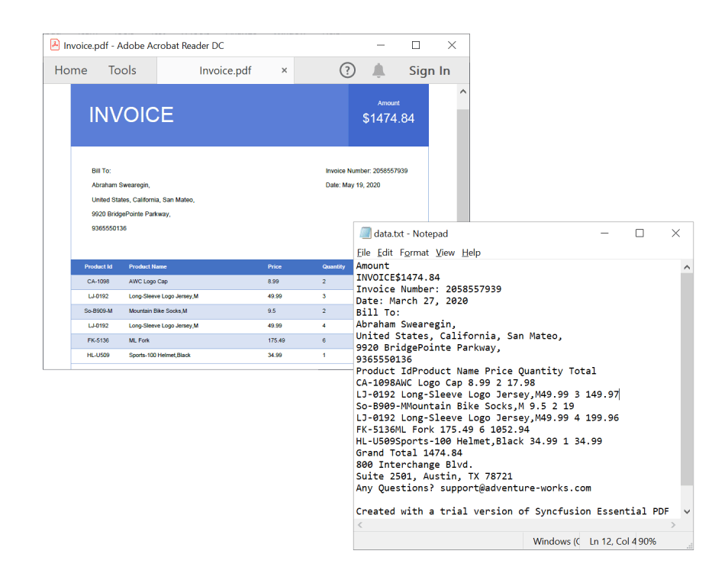
Task: Open the Help menu in Notepad
Action: click(471, 253)
